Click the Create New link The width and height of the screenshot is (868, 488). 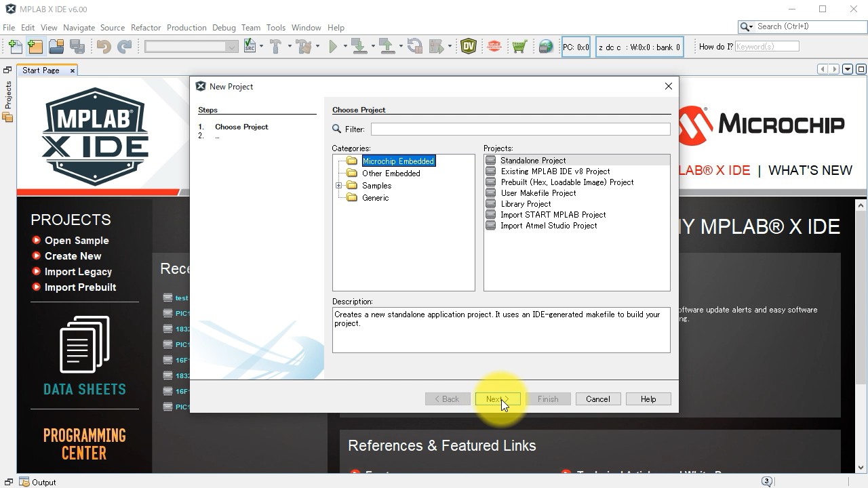[x=73, y=256]
